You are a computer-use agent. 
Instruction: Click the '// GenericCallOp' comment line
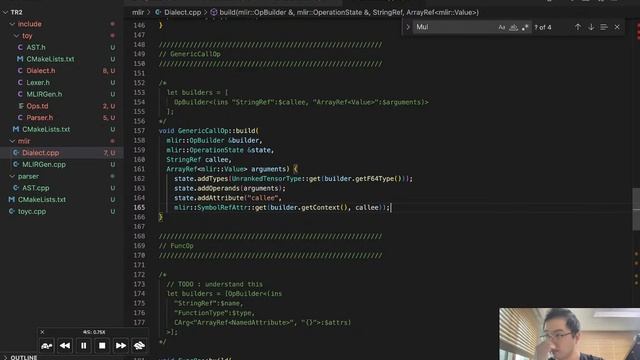tap(189, 54)
